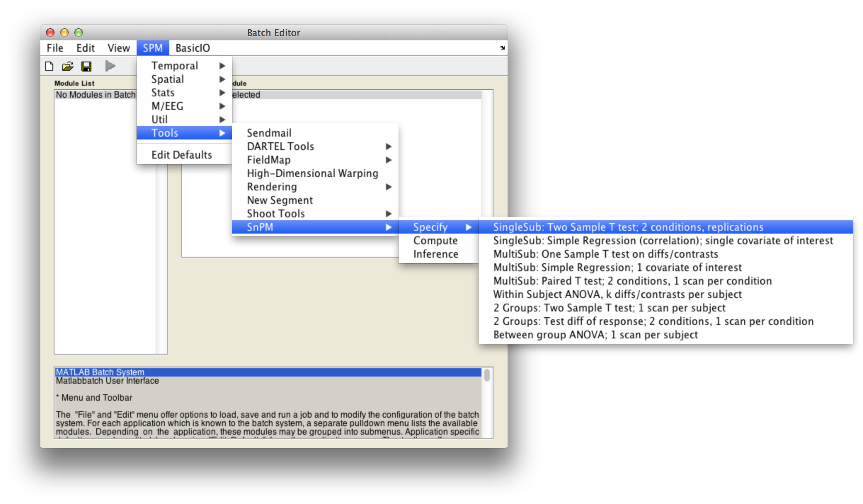Click the SPM menu
This screenshot has width=863, height=504.
153,48
